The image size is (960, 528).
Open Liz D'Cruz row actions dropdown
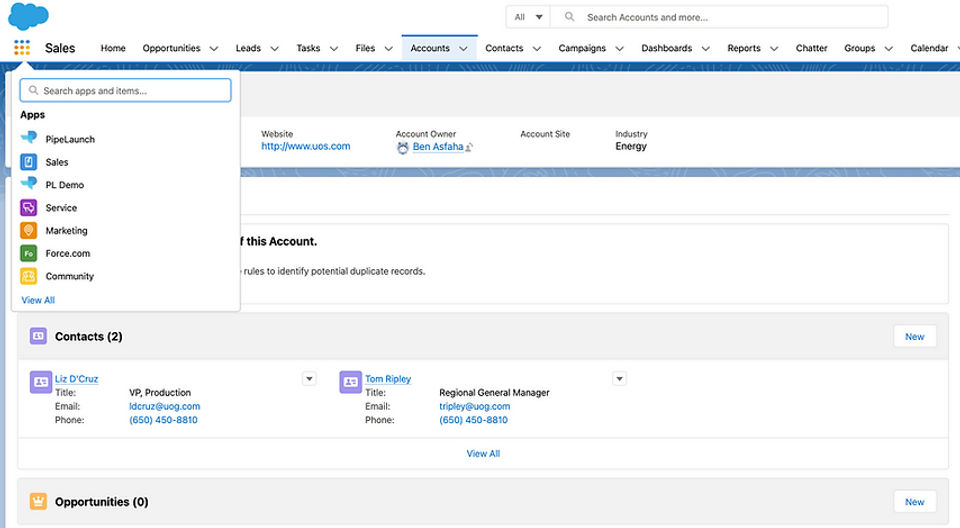click(309, 379)
